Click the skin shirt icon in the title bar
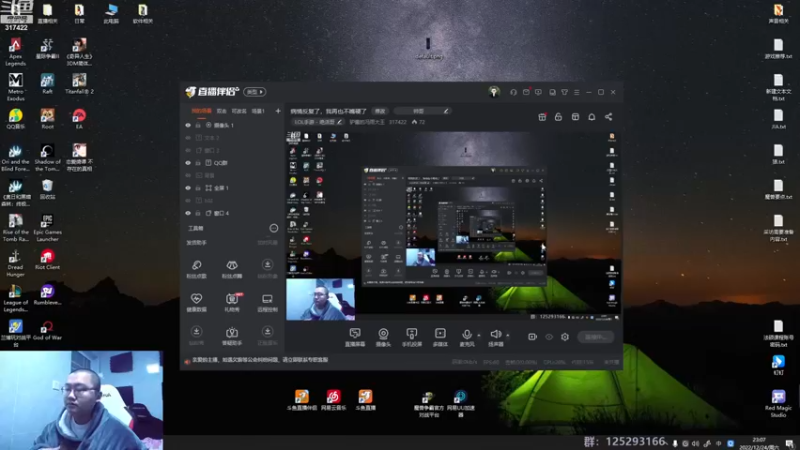800x450 pixels. coord(564,92)
